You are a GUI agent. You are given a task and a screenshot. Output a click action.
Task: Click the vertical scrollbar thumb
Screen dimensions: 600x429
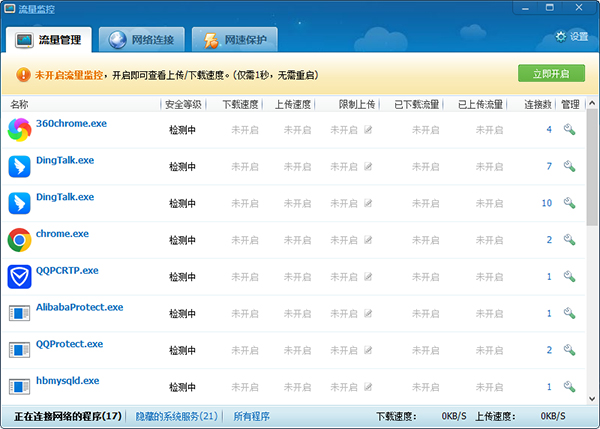click(x=592, y=167)
